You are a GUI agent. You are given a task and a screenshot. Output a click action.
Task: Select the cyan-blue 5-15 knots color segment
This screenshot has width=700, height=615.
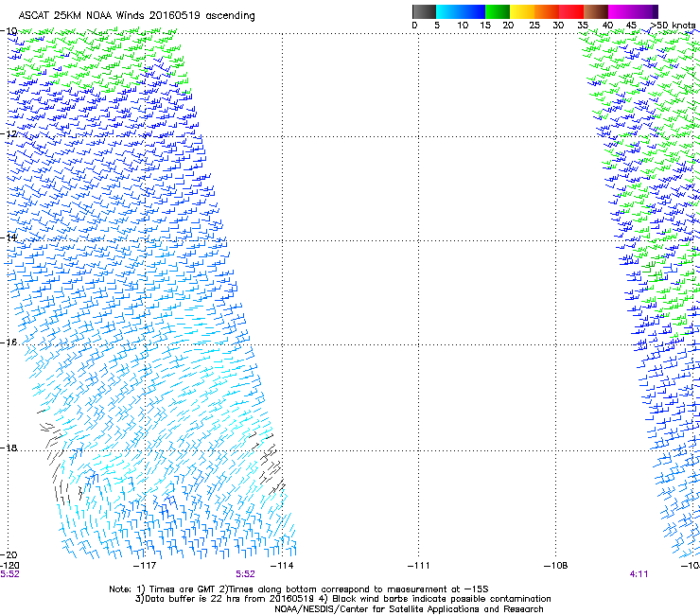coord(461,11)
